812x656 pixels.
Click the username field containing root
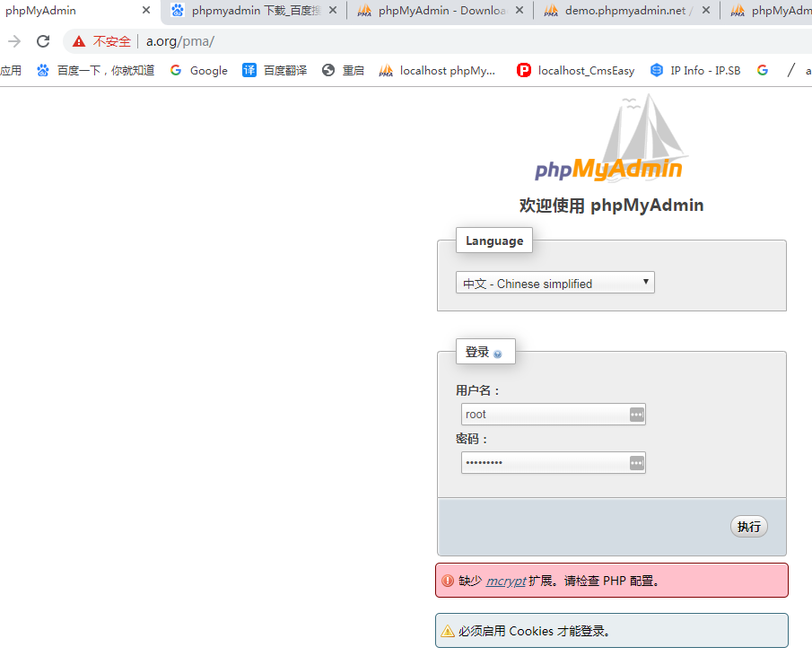pyautogui.click(x=553, y=415)
